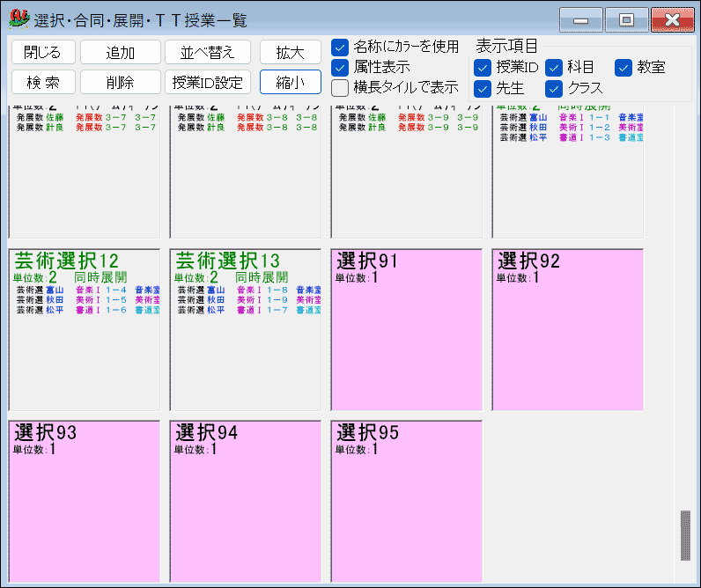The width and height of the screenshot is (701, 588).
Task: Click 音楽Ⅰ 1-8 row in 芸術選択13
Action: click(248, 290)
